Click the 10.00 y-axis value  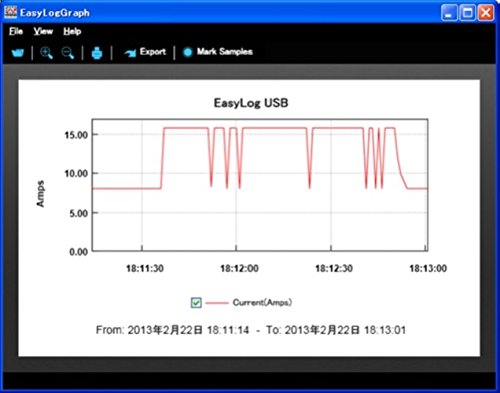76,173
